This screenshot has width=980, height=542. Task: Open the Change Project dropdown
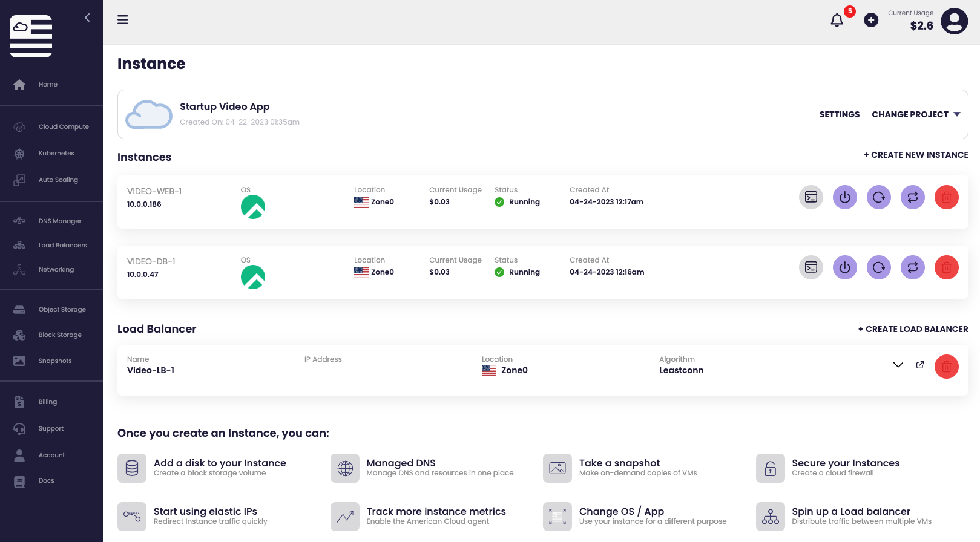915,114
